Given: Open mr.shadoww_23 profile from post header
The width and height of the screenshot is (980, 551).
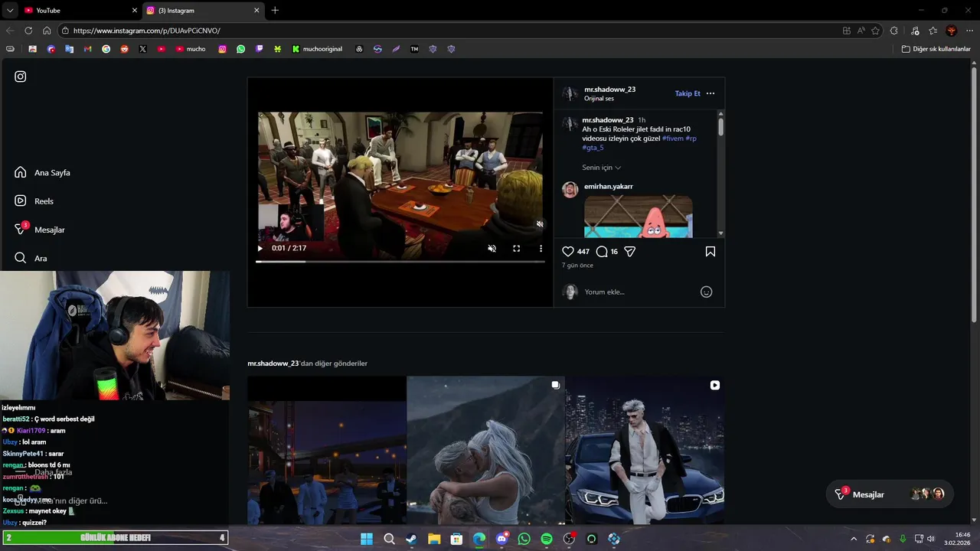Looking at the screenshot, I should [x=609, y=89].
